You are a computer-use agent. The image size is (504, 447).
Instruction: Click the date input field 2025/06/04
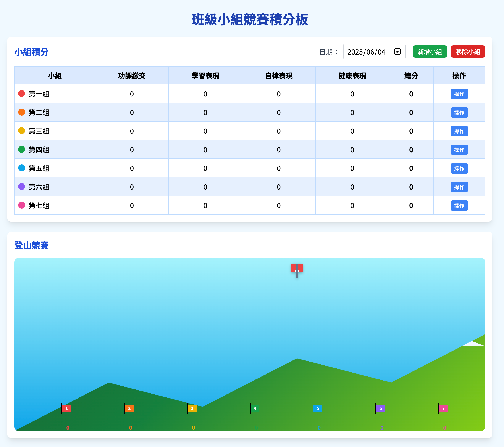366,52
